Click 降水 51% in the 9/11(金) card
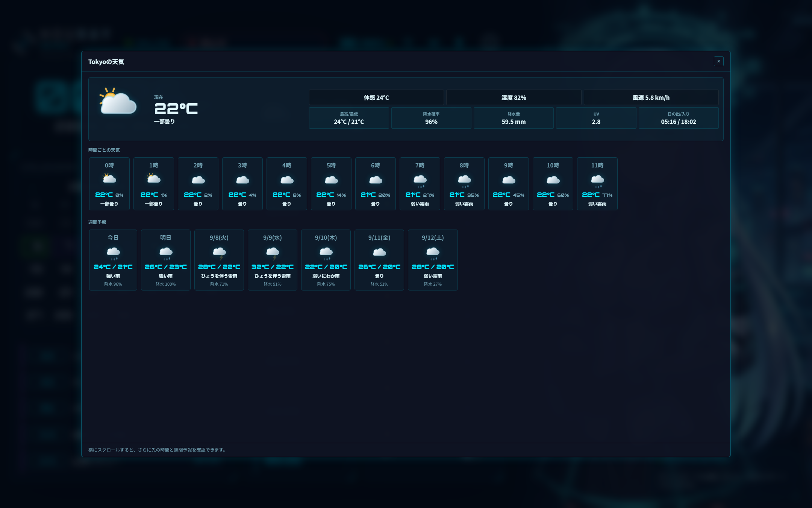Image resolution: width=812 pixels, height=508 pixels. pos(379,284)
